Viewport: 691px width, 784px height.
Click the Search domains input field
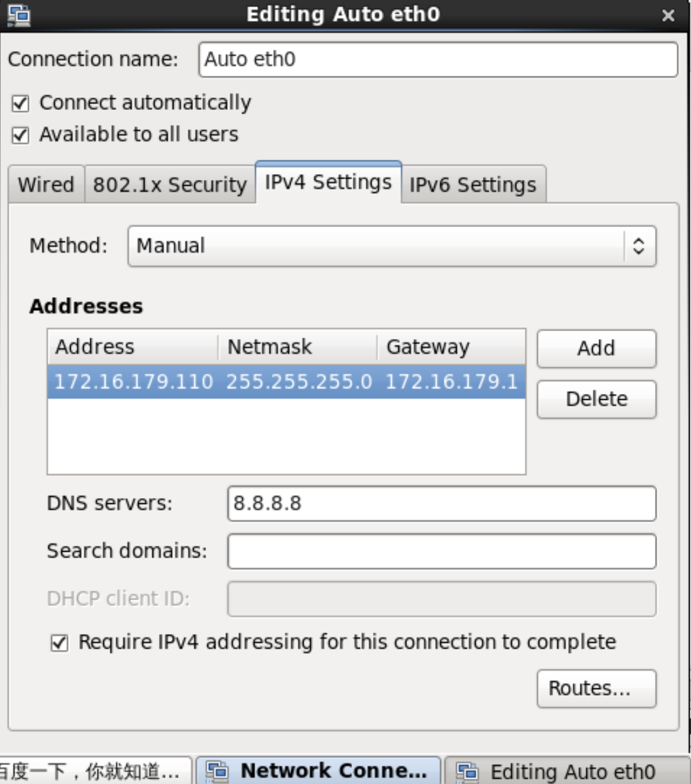[441, 551]
